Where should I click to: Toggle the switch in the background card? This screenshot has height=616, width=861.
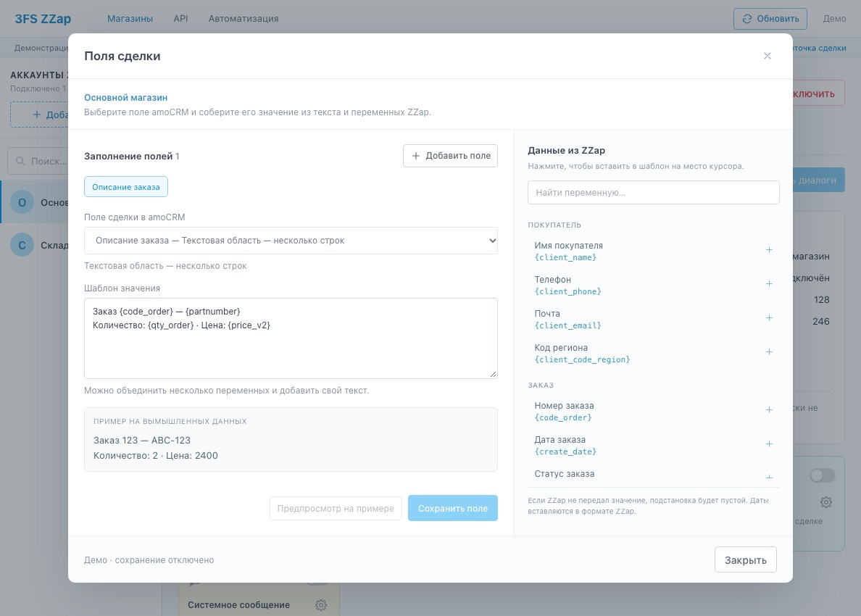point(823,475)
